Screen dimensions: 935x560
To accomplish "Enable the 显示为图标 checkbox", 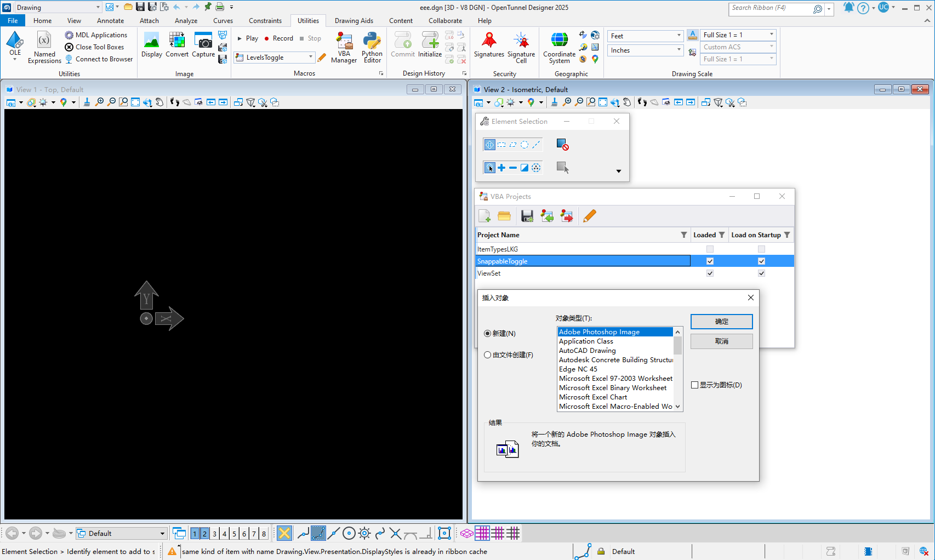I will click(x=694, y=385).
